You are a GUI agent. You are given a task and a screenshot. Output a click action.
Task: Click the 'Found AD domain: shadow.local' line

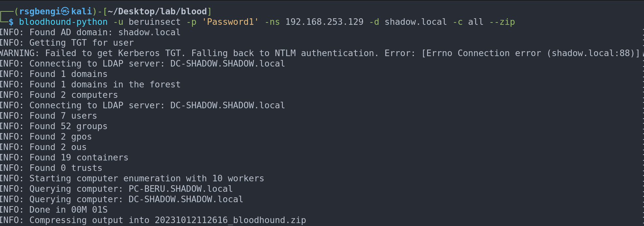(90, 32)
